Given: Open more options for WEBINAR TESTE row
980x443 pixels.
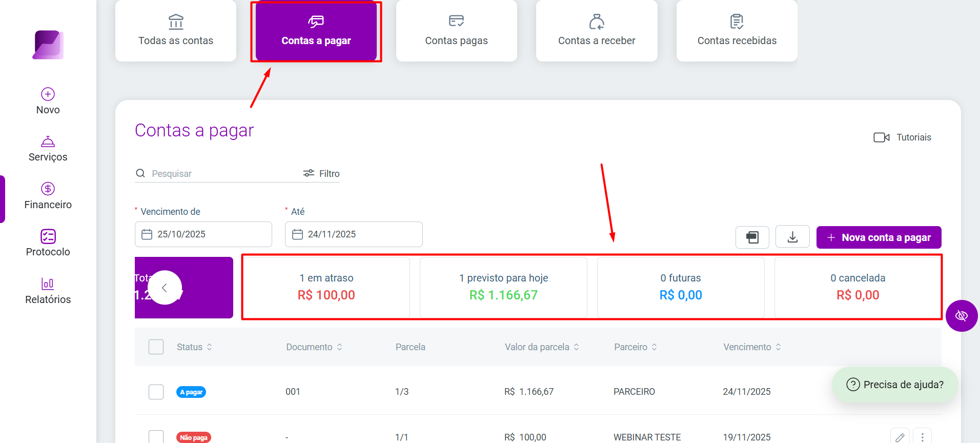Looking at the screenshot, I should 923,437.
